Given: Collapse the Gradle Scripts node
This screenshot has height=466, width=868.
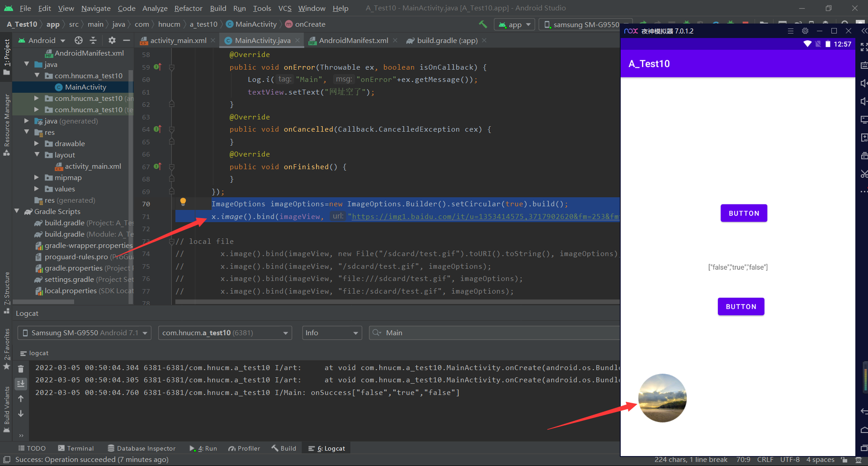Looking at the screenshot, I should [17, 211].
